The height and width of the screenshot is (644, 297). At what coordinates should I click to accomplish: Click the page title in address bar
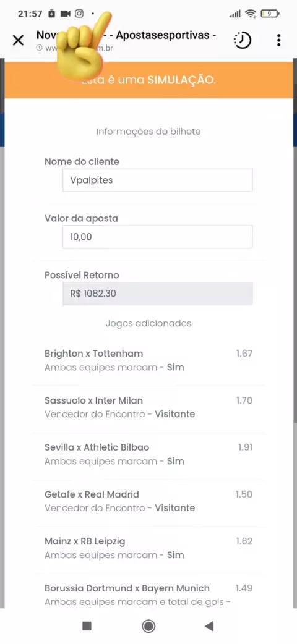tap(126, 35)
